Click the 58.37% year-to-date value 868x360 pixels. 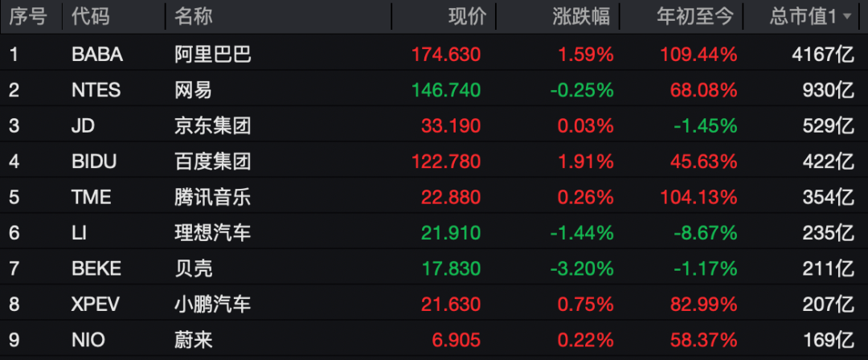tap(703, 340)
